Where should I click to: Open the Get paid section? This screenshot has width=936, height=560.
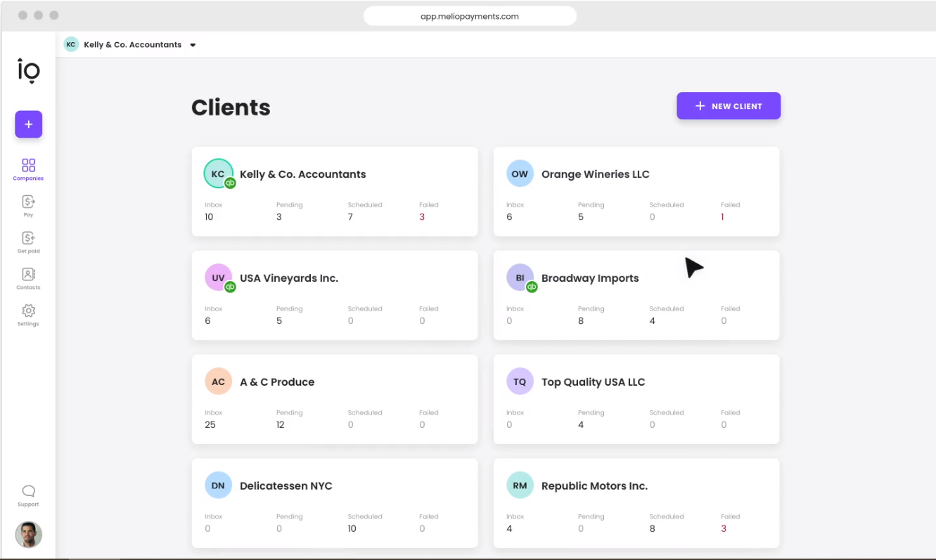(x=28, y=242)
